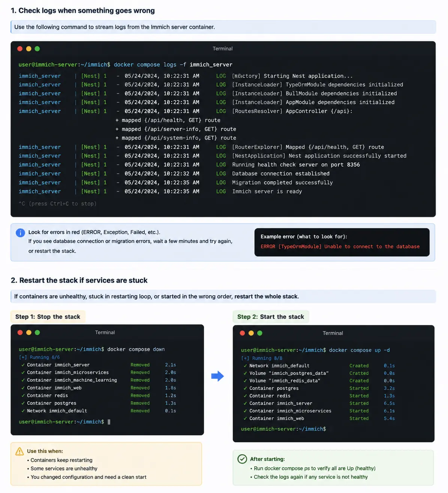Click the log line 'Starting Nest application...'
448x493 pixels.
point(292,76)
